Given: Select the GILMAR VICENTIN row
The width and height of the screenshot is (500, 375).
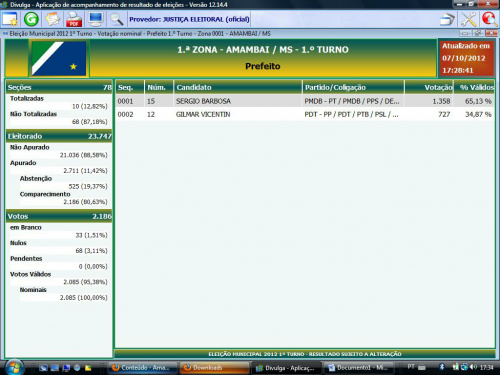Looking at the screenshot, I should coord(305,114).
